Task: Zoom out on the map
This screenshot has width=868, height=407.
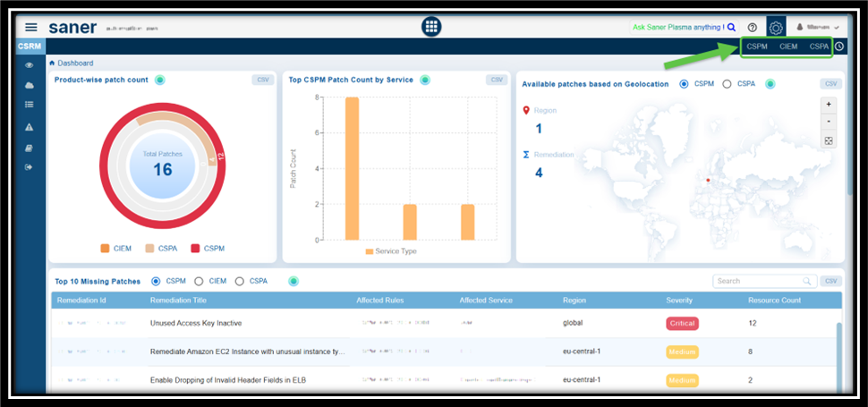Action: (828, 122)
